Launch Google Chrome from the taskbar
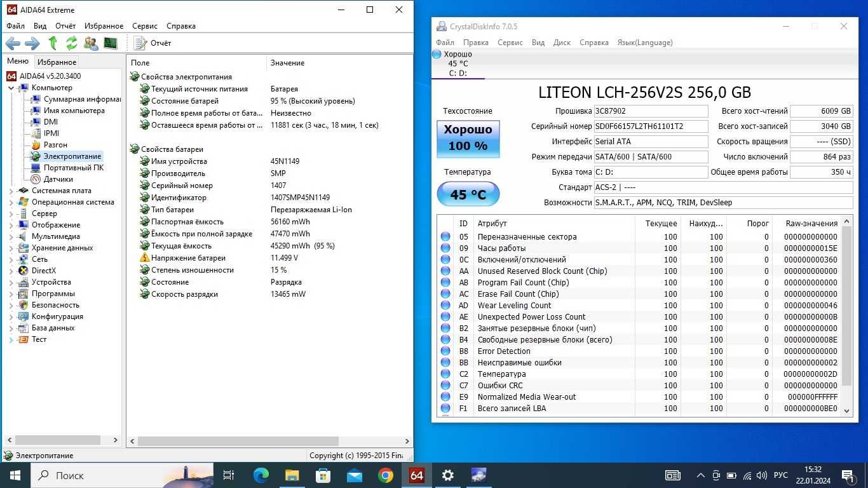This screenshot has height=488, width=868. pos(385,475)
